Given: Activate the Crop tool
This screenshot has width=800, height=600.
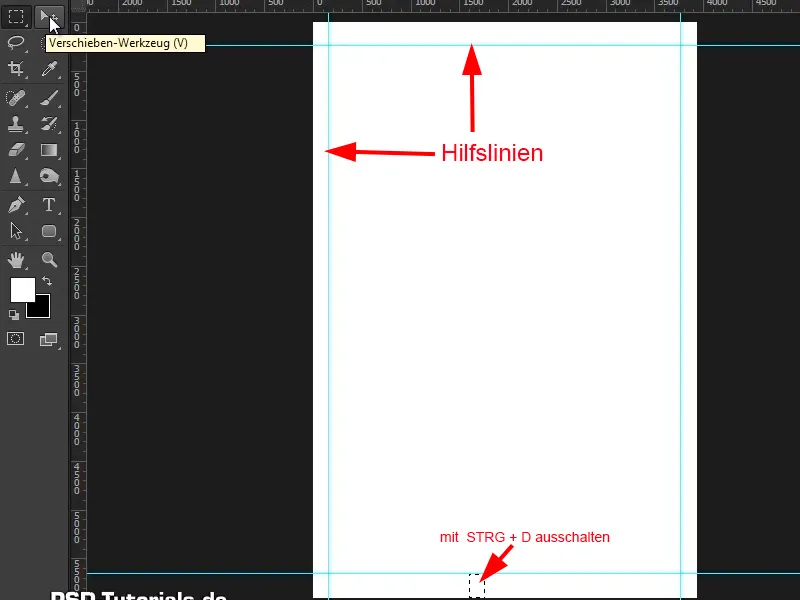Looking at the screenshot, I should click(x=16, y=68).
